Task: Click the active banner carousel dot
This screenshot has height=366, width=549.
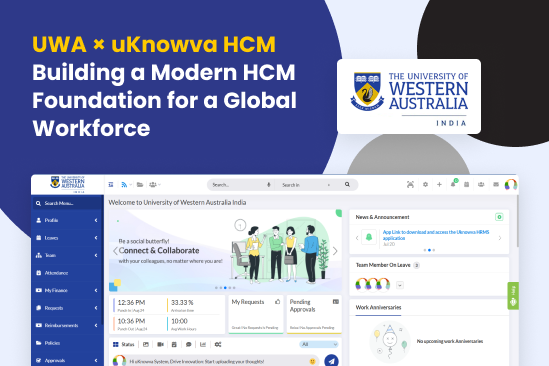Action: pos(225,288)
